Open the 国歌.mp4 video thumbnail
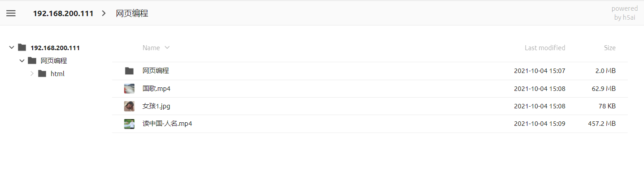Image resolution: width=644 pixels, height=189 pixels. [129, 89]
